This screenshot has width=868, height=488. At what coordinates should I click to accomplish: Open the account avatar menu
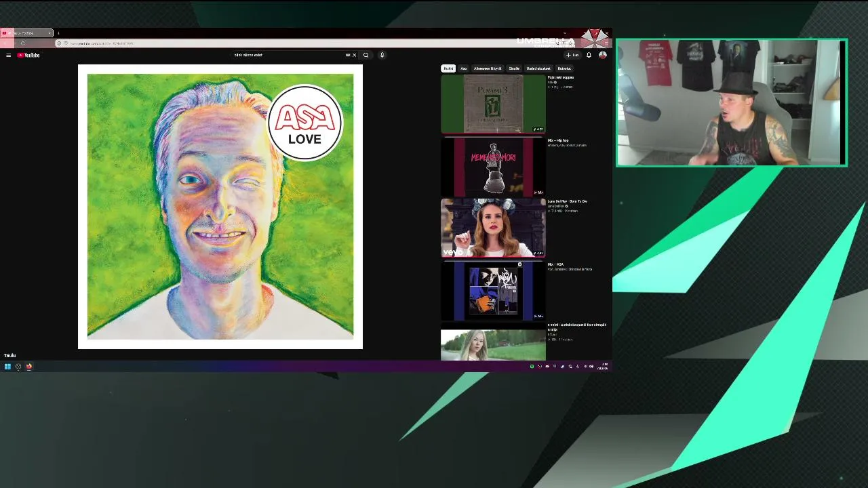(x=602, y=55)
